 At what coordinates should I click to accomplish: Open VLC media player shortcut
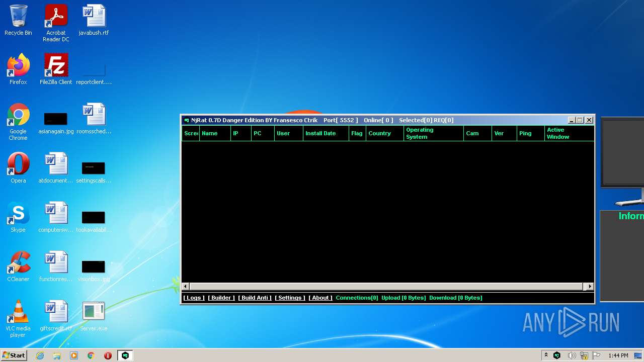point(18,319)
